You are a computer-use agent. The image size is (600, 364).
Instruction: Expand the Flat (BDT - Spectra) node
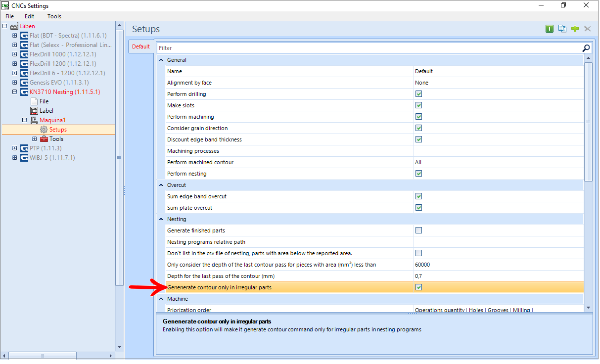pos(15,36)
